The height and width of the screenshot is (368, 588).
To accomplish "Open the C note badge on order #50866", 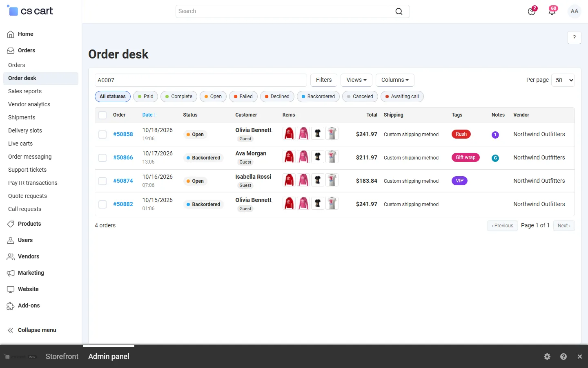I will [x=495, y=158].
